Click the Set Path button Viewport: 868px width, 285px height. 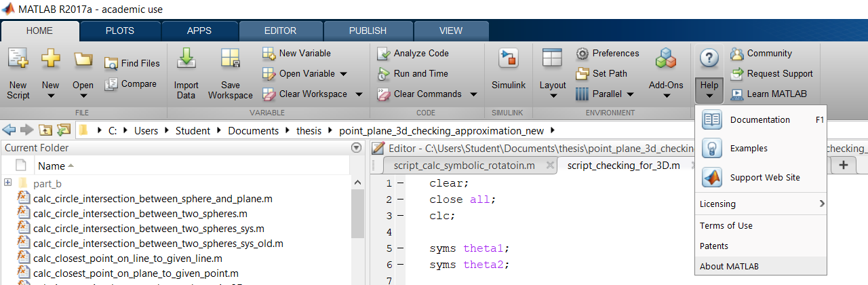pos(601,73)
